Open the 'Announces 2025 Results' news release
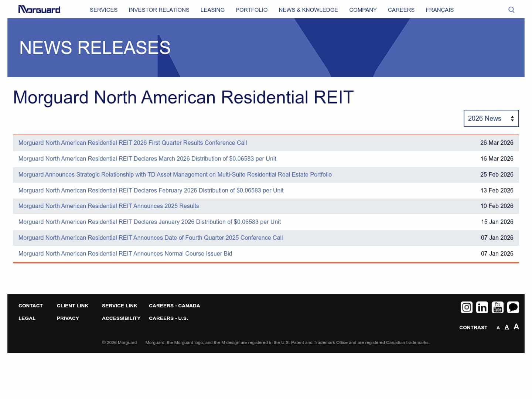 109,206
